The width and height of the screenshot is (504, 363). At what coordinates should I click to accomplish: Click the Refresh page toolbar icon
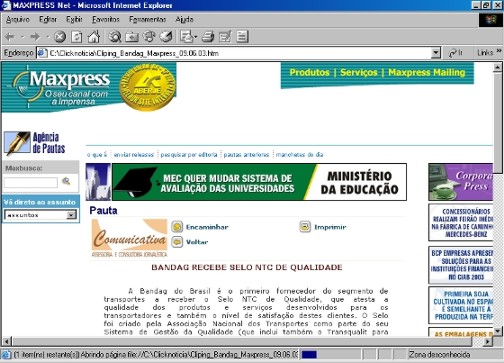tap(77, 37)
